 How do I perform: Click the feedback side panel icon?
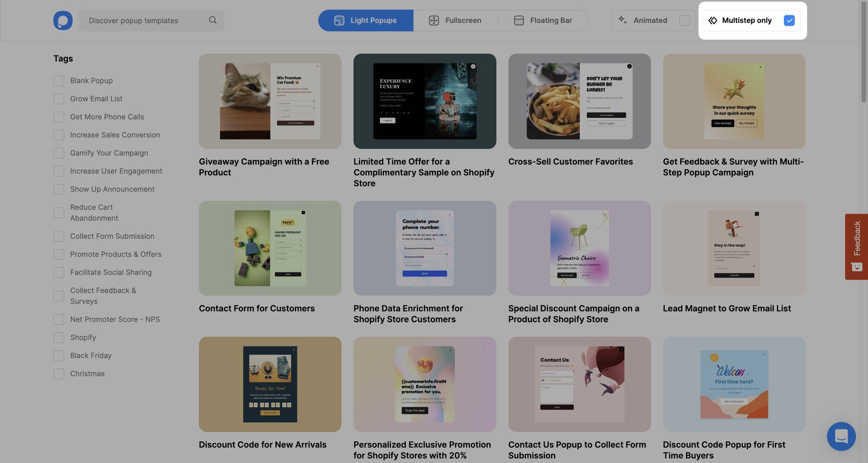(x=855, y=246)
